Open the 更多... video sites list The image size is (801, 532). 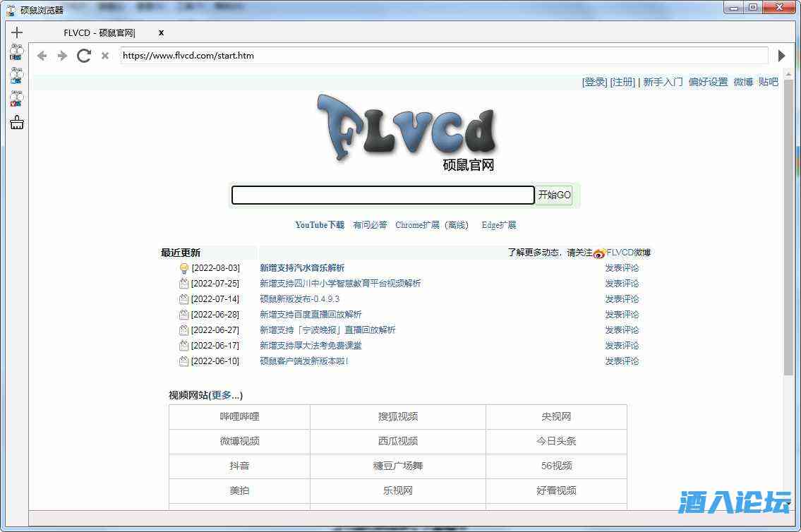pyautogui.click(x=224, y=395)
